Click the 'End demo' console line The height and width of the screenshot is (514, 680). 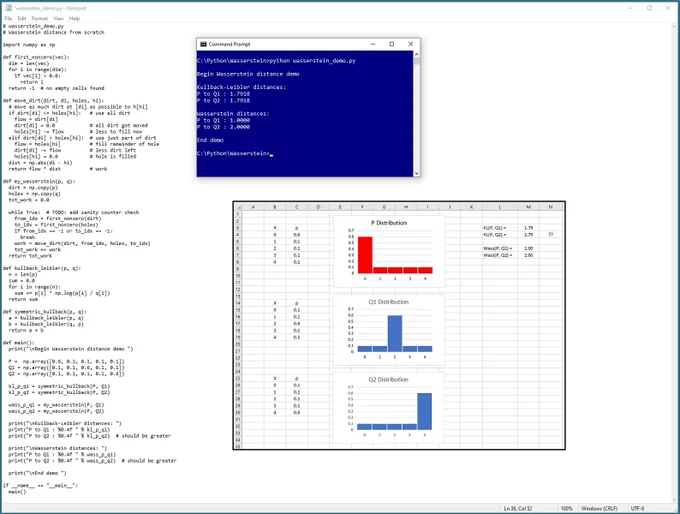[210, 140]
